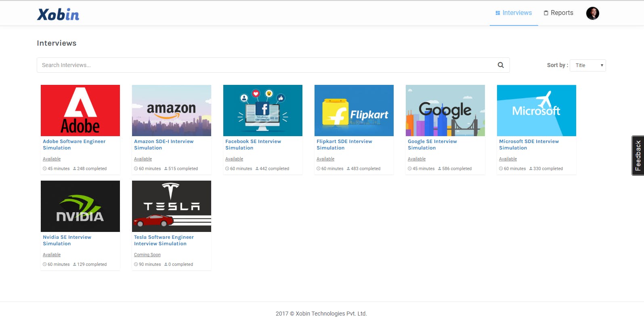This screenshot has height=318, width=644.
Task: Click person icon beside 248 completed
Action: [x=75, y=168]
